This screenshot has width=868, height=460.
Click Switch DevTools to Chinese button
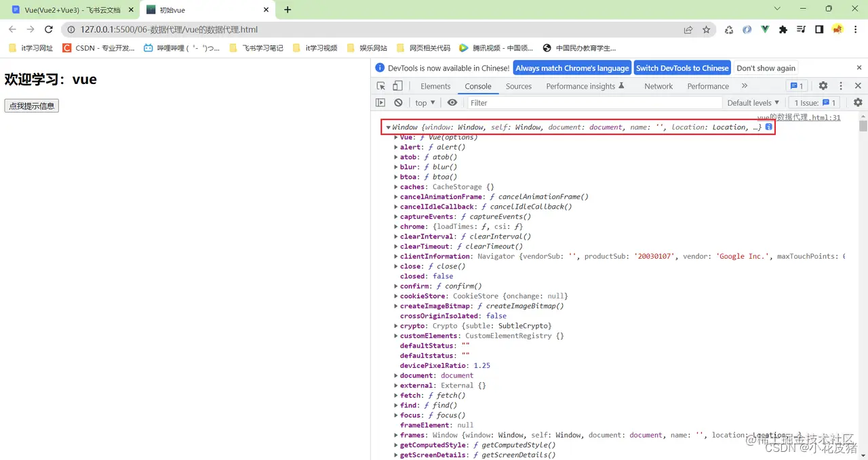[682, 68]
